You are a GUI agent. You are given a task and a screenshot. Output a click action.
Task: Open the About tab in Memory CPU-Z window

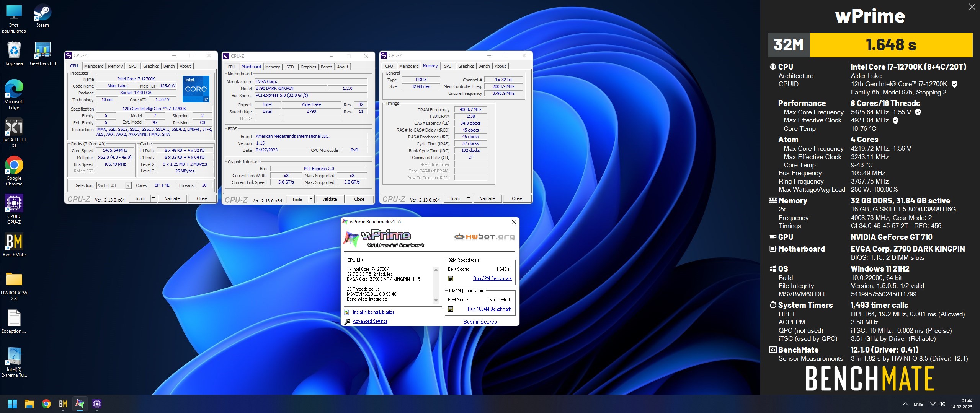click(x=500, y=66)
